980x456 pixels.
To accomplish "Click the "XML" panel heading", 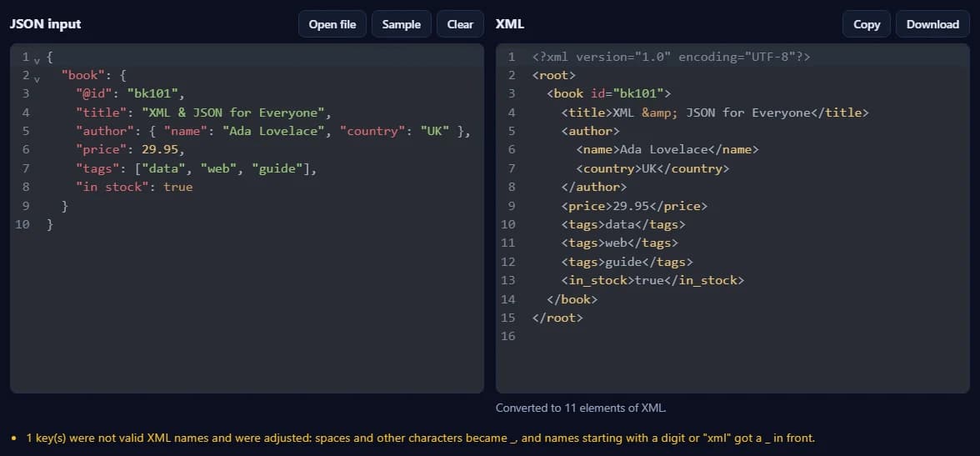I will (510, 24).
